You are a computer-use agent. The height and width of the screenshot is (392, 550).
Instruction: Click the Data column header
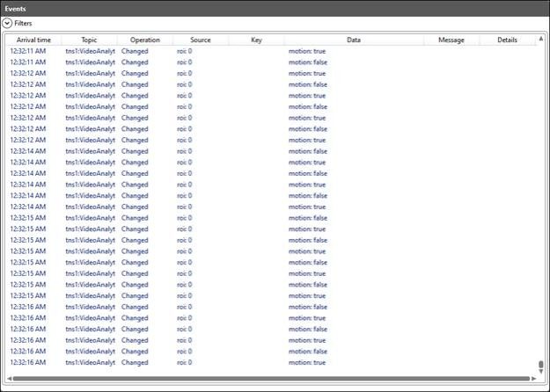(x=353, y=40)
